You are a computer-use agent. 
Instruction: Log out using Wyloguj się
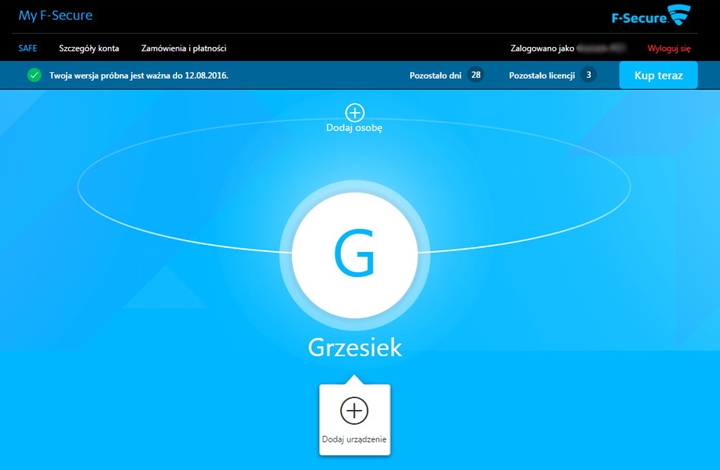point(669,48)
